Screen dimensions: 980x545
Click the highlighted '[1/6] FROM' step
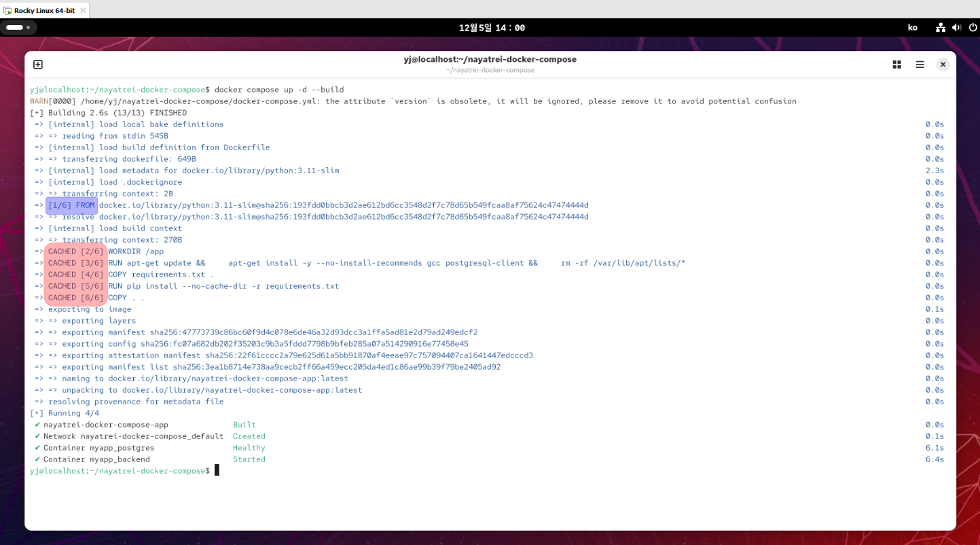pos(71,205)
